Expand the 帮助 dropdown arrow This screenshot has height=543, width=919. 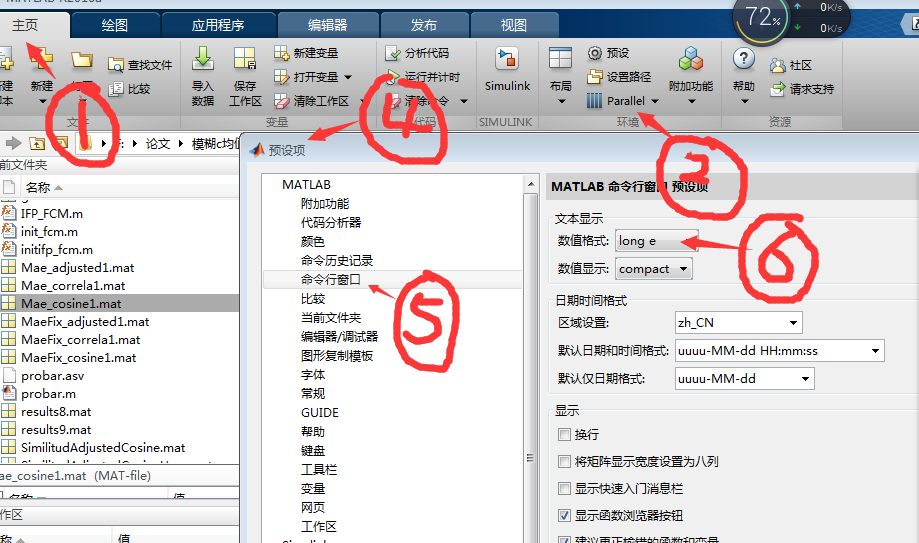[744, 101]
